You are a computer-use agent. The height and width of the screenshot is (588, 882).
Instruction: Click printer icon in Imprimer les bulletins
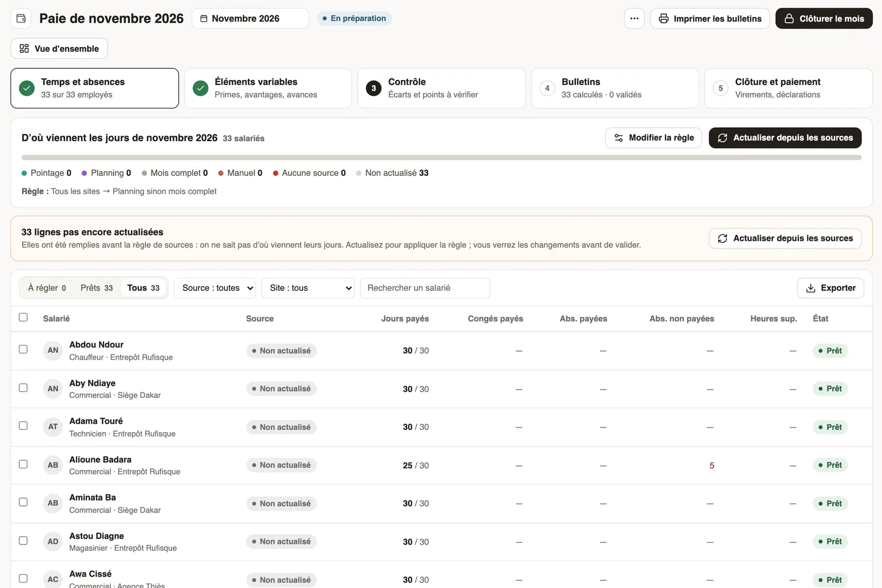[x=664, y=19]
